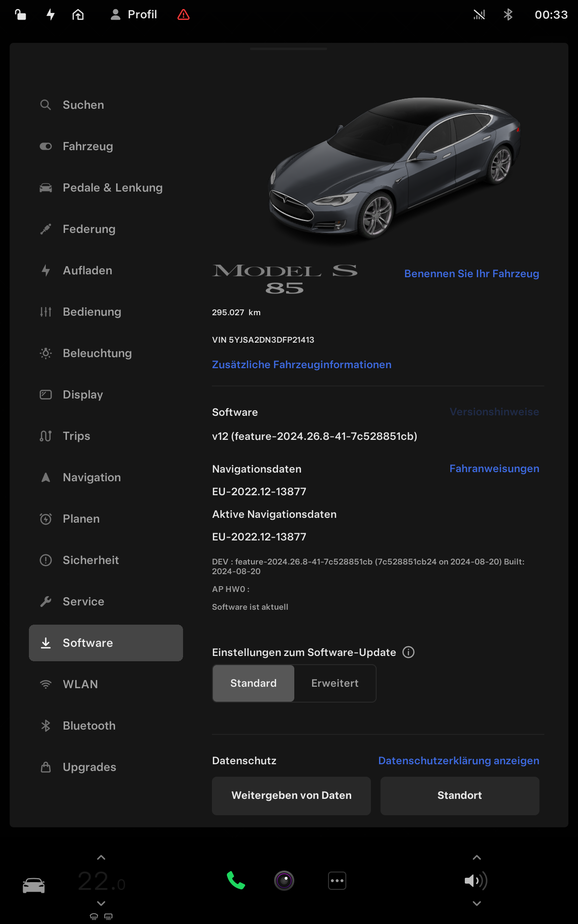This screenshot has width=578, height=924.
Task: Open the HomeLink garage icon
Action: 78,15
